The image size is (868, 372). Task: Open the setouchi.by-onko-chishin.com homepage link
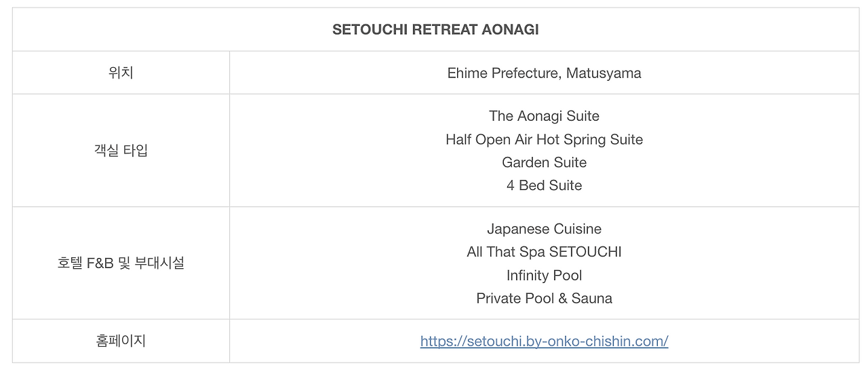click(544, 341)
